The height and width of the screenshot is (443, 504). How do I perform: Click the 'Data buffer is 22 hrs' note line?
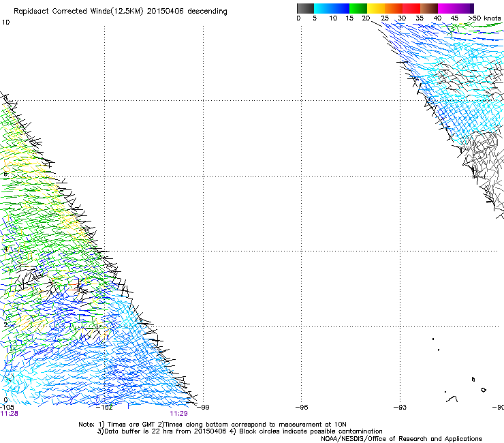click(240, 431)
